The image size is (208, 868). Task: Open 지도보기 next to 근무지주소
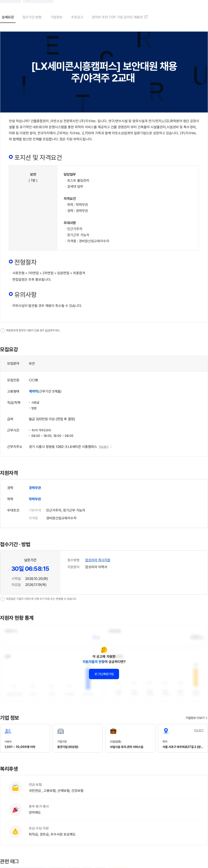(x=103, y=447)
